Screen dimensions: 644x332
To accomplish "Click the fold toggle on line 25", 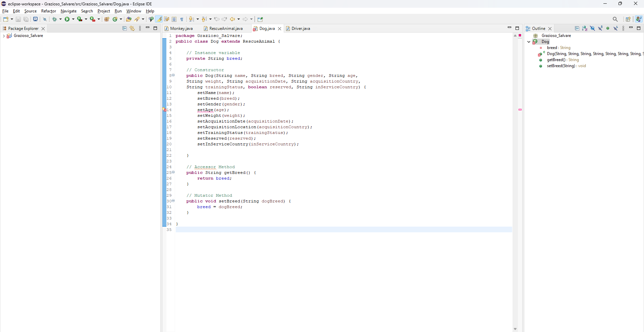I will 173,172.
